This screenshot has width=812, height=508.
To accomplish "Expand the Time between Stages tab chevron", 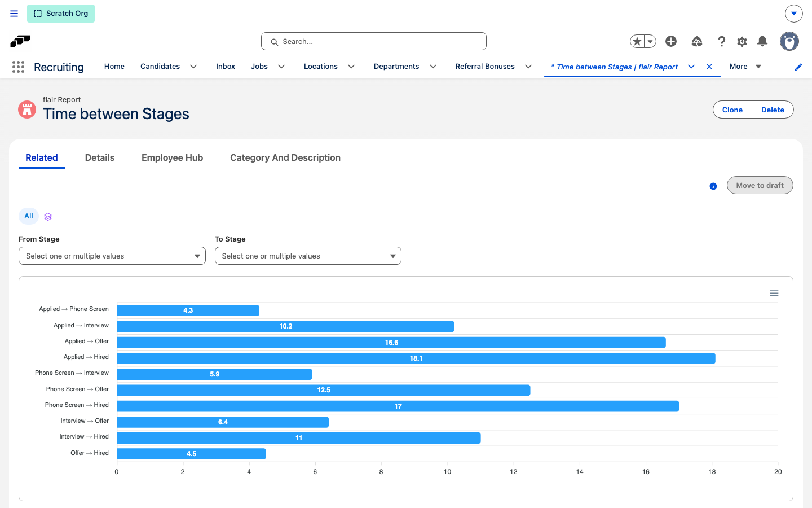I will (x=691, y=67).
